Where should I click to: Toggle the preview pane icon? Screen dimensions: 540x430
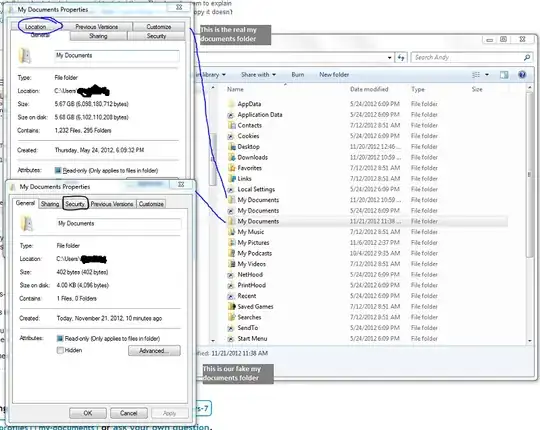[x=504, y=75]
